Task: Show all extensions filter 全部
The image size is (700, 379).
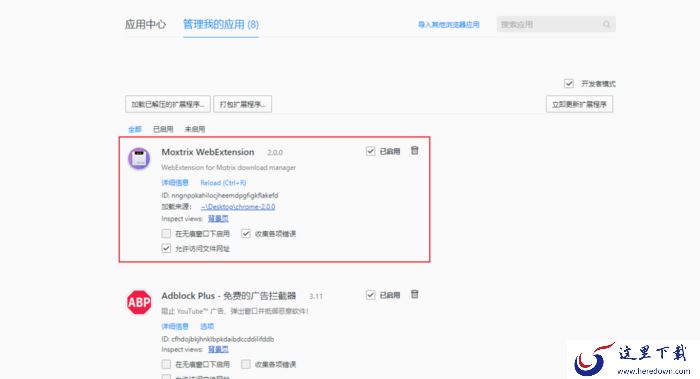Action: [135, 129]
